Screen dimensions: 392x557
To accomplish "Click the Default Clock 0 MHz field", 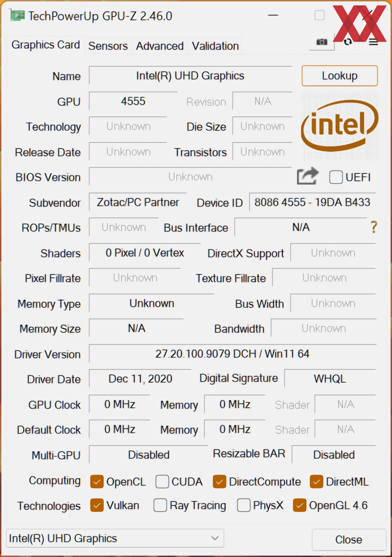I will coord(120,429).
